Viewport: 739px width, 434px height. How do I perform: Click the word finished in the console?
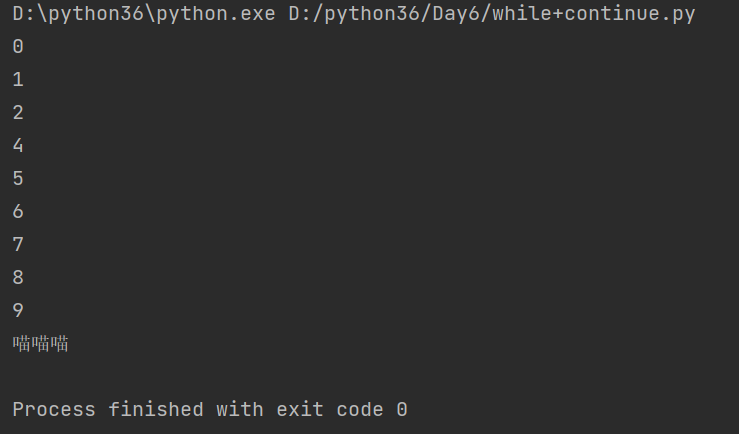(155, 410)
